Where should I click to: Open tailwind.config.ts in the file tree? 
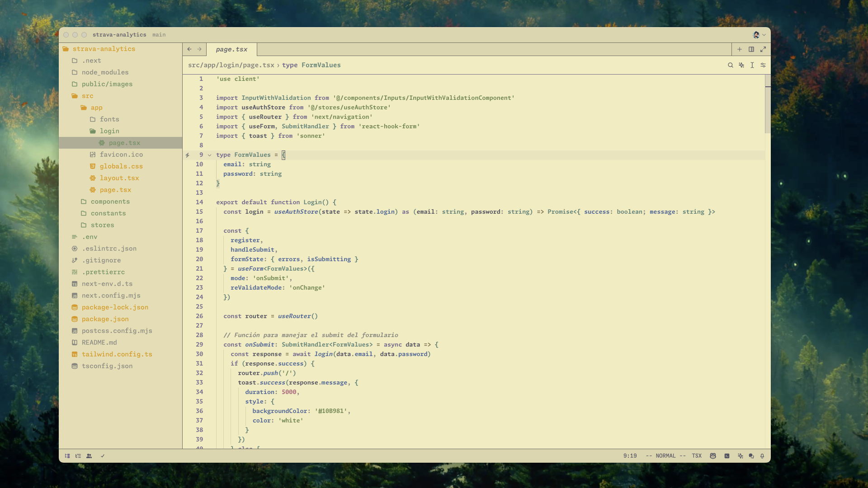tap(117, 354)
